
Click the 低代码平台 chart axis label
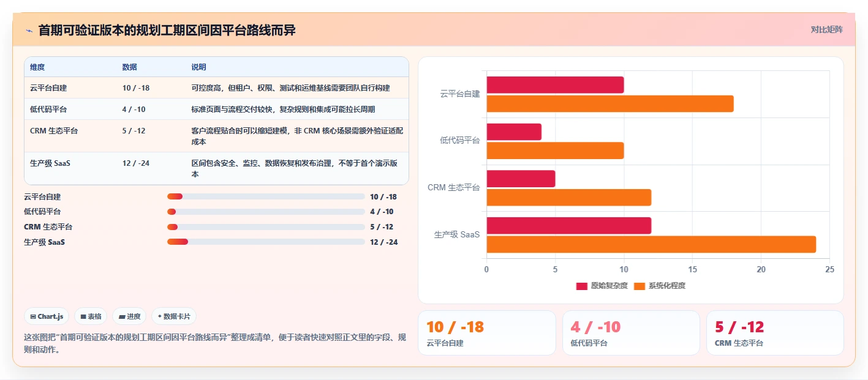[x=460, y=141]
